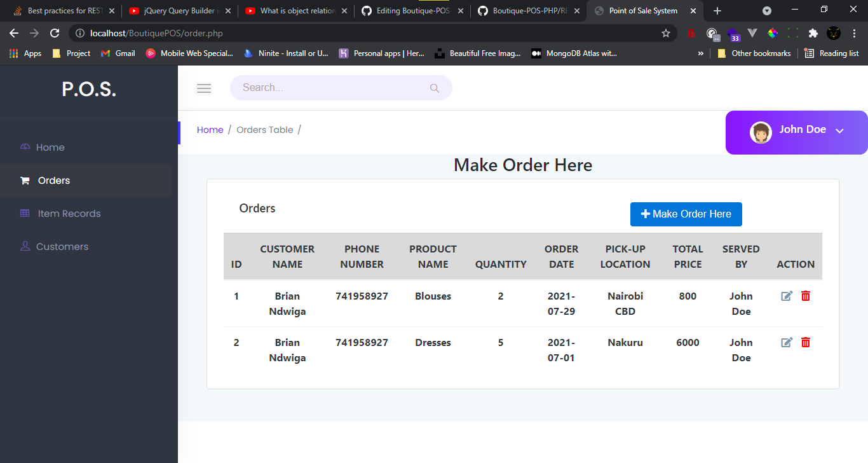Click the total price 6000 cell
The image size is (868, 463).
point(688,342)
